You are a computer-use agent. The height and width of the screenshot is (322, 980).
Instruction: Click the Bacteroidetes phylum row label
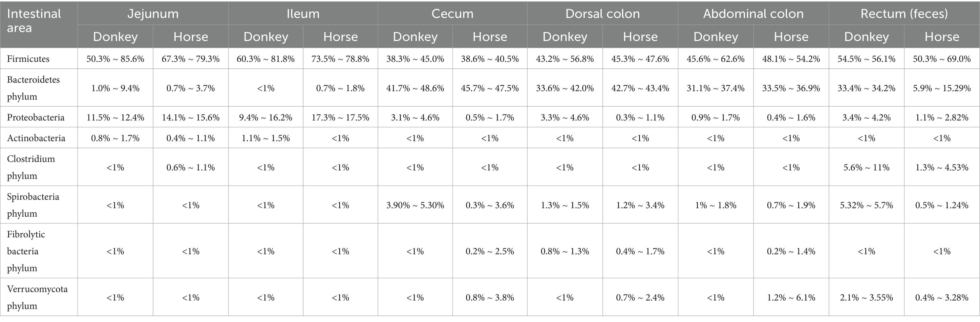[x=34, y=88]
